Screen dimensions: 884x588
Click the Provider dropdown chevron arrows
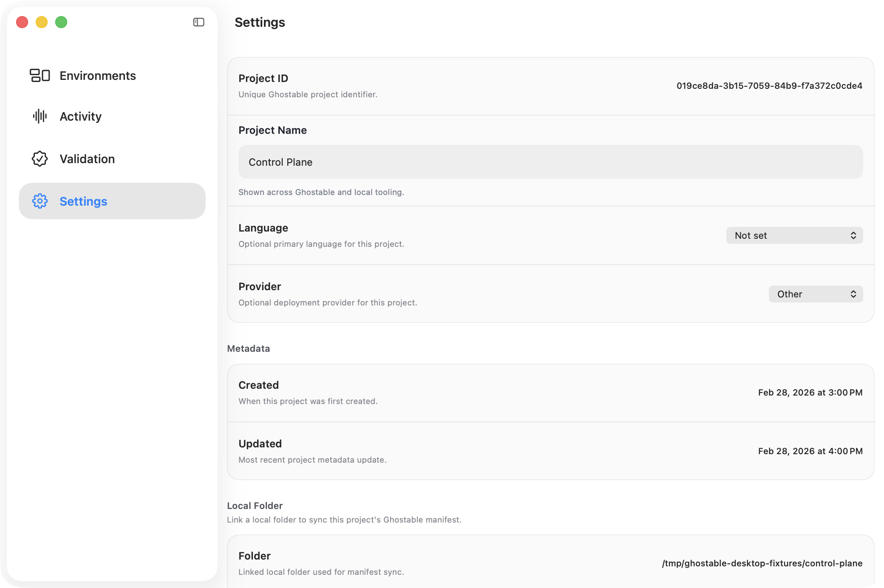pos(853,294)
